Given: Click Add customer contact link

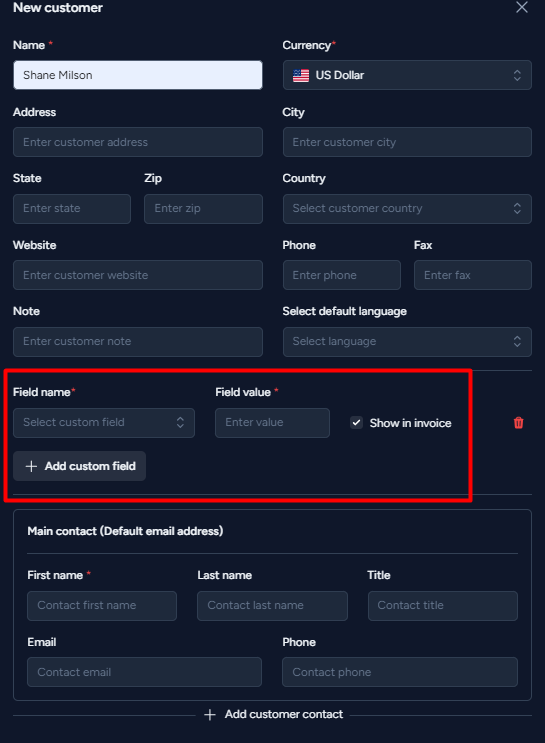Looking at the screenshot, I should pyautogui.click(x=273, y=715).
